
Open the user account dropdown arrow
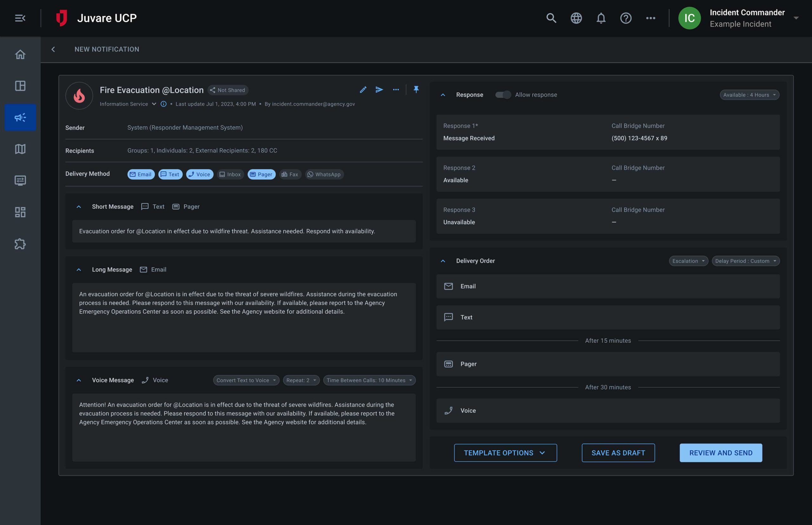(796, 18)
